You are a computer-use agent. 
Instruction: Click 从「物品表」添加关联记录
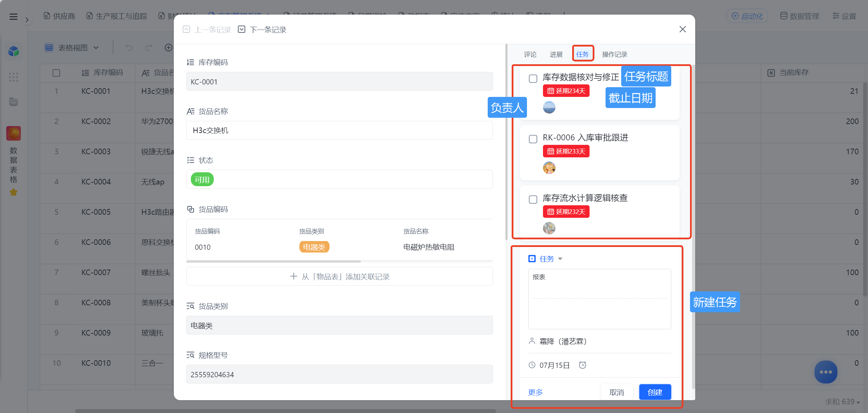point(339,276)
